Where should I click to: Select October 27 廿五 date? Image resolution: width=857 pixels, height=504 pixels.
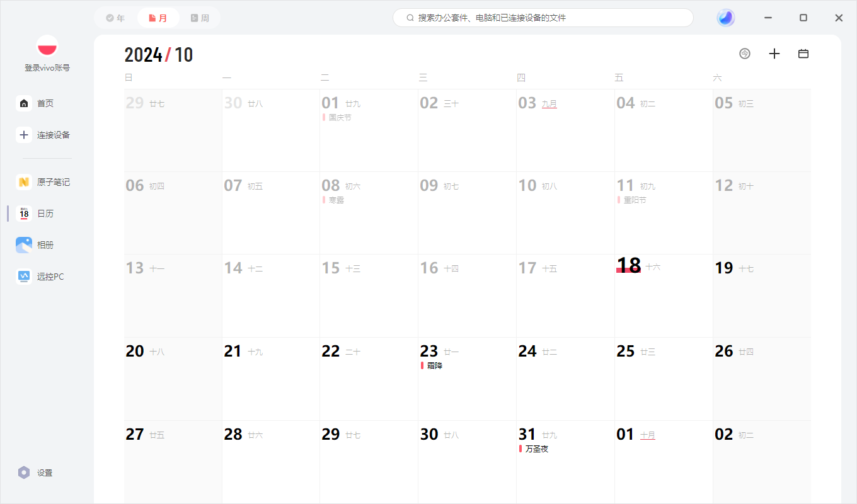[x=173, y=462]
